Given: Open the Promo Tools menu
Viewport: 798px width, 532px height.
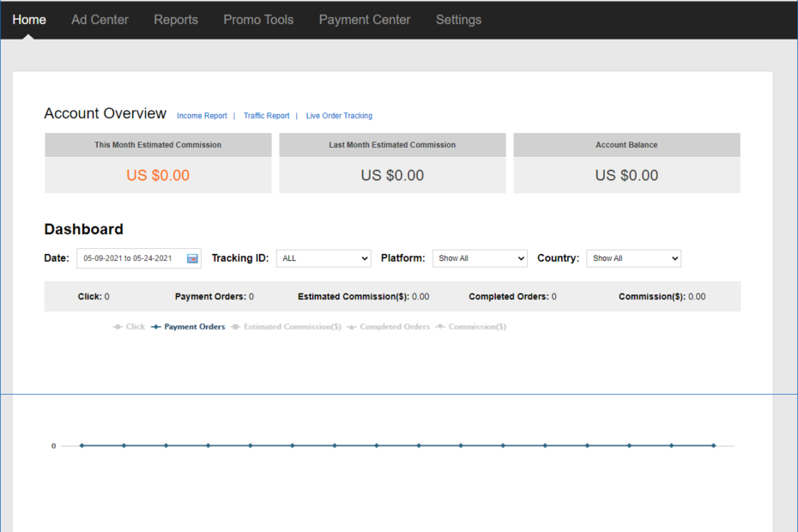Looking at the screenshot, I should (258, 20).
